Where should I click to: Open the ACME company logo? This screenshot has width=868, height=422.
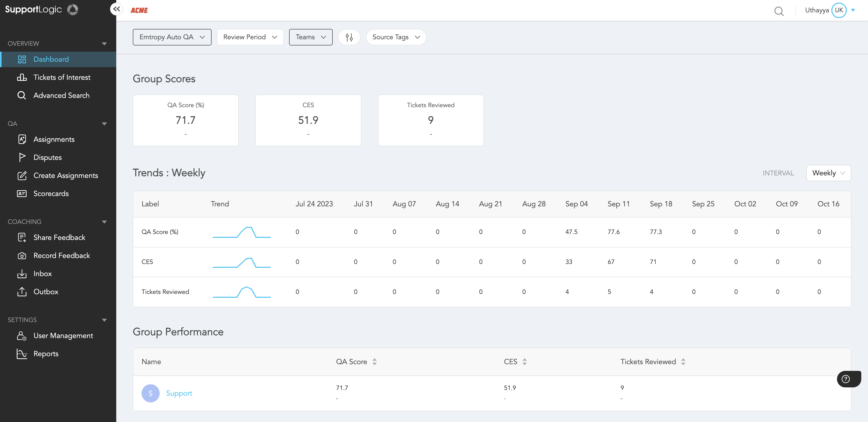pyautogui.click(x=139, y=10)
